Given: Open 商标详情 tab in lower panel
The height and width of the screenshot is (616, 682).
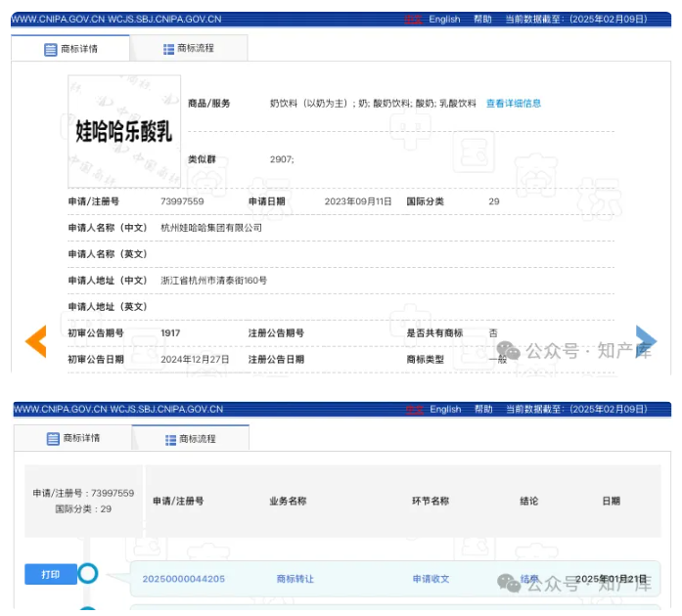Looking at the screenshot, I should click(73, 439).
